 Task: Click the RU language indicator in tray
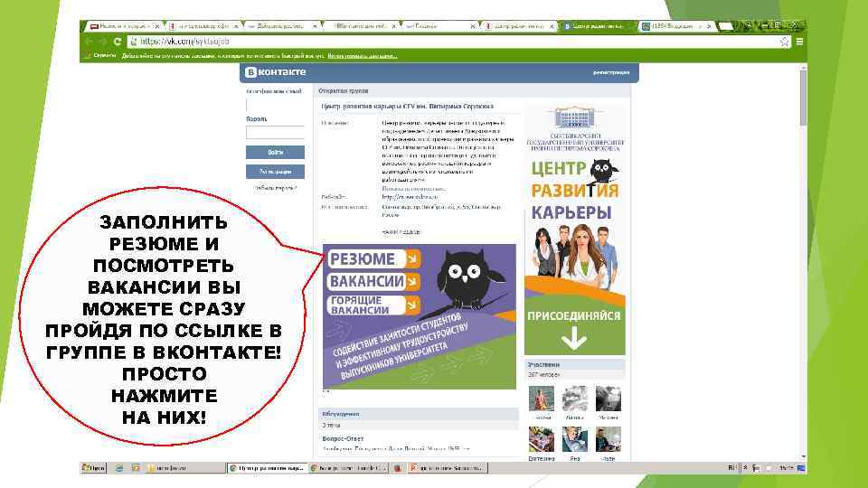pos(732,468)
